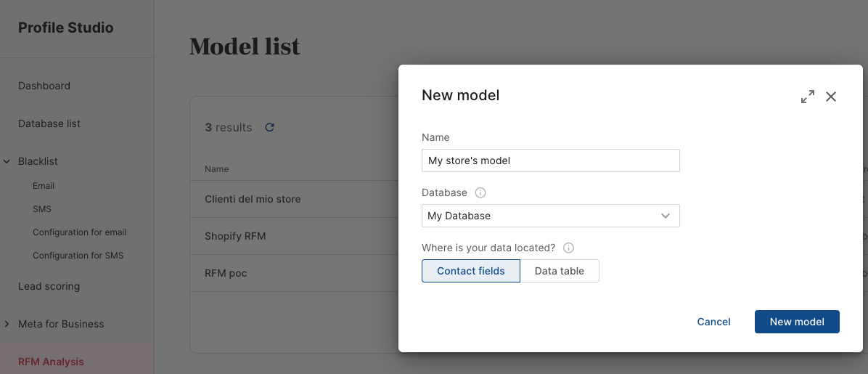Click the Database info icon

pos(480,193)
